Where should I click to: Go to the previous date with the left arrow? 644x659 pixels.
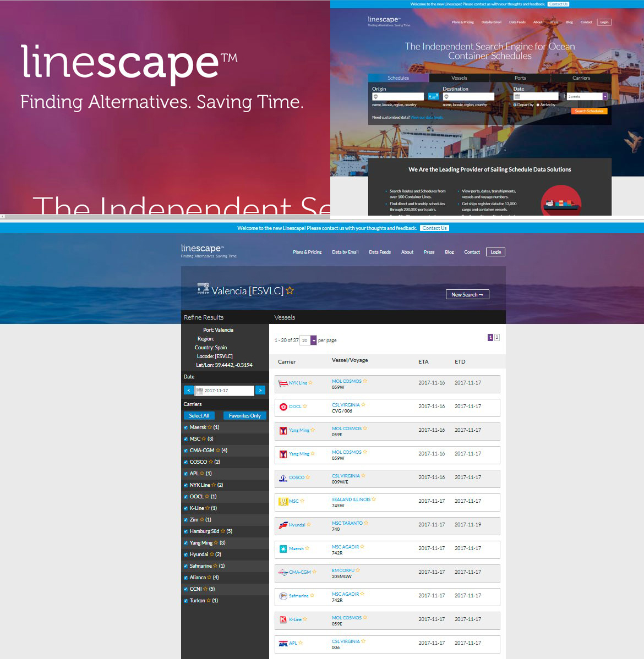pyautogui.click(x=188, y=391)
